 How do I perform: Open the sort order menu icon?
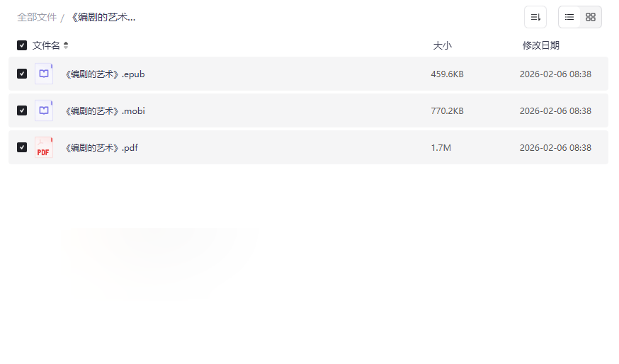[535, 17]
